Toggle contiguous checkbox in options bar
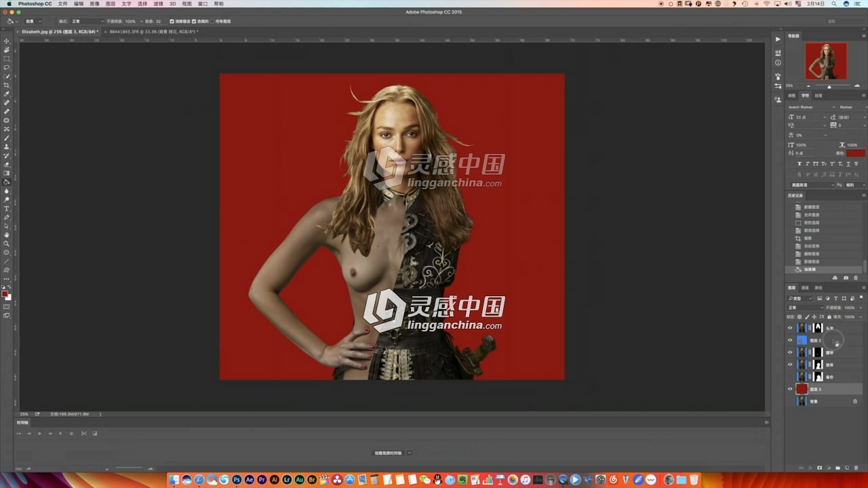The image size is (868, 488). point(194,21)
